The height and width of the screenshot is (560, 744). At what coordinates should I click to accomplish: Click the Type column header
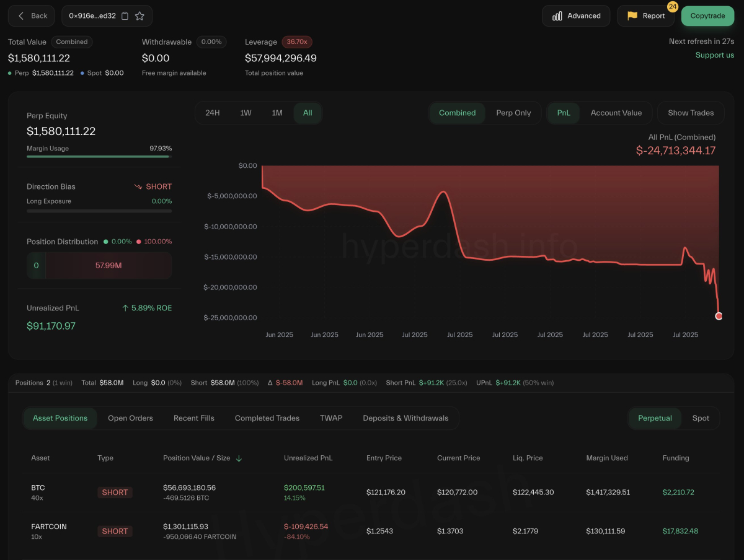point(105,458)
